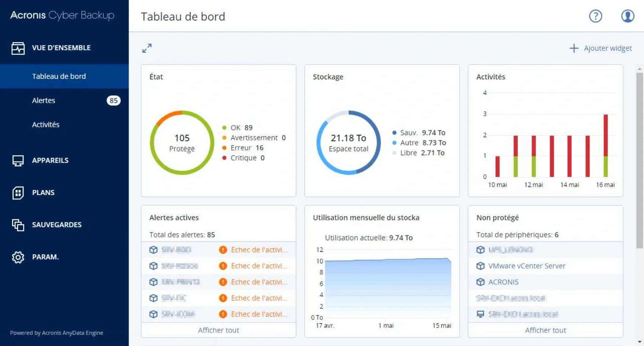
Task: Click the Ajouter widget button
Action: click(601, 48)
